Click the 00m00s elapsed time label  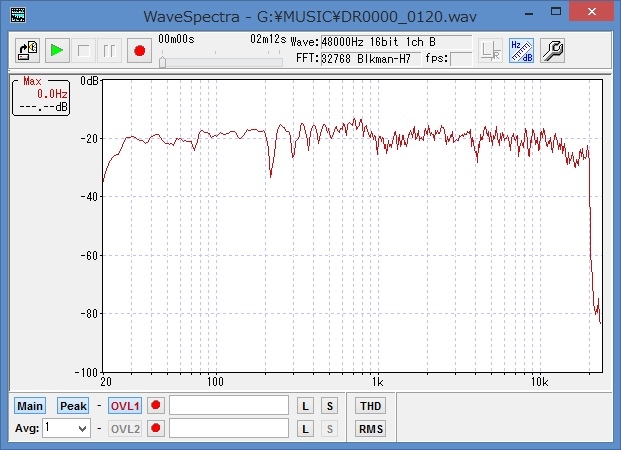(x=176, y=39)
